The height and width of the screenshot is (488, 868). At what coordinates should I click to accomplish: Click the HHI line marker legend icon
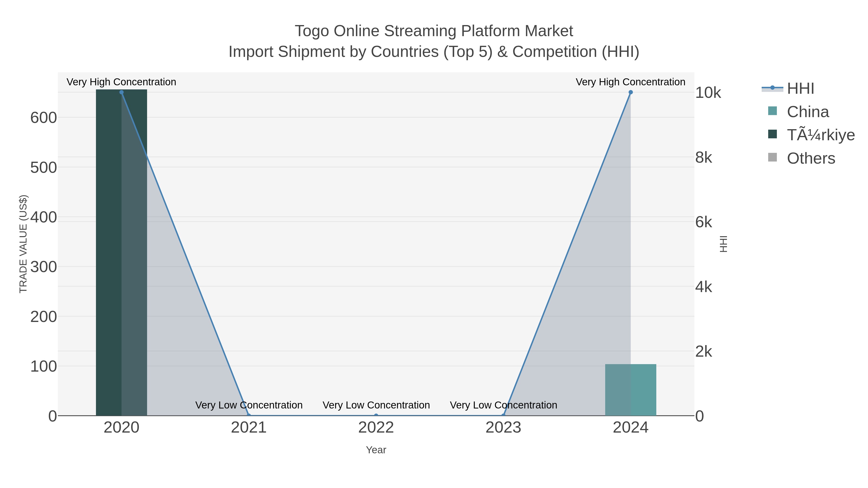[x=772, y=87]
